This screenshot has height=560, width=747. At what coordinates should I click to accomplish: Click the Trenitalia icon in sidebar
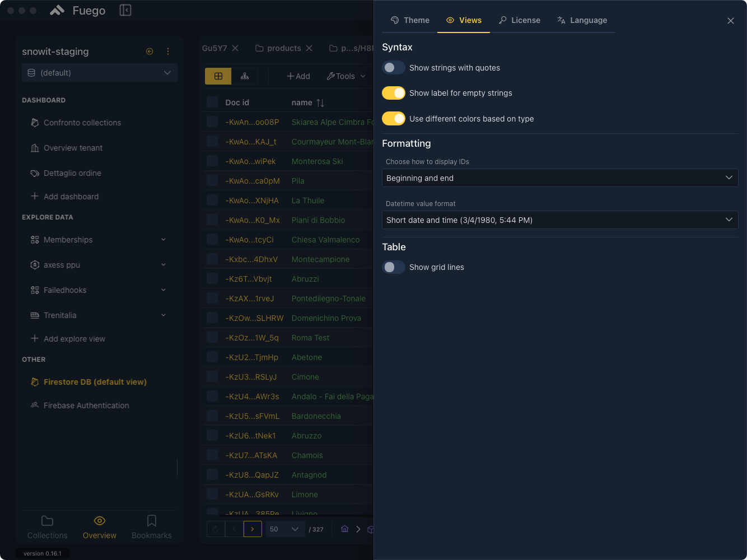(x=35, y=315)
